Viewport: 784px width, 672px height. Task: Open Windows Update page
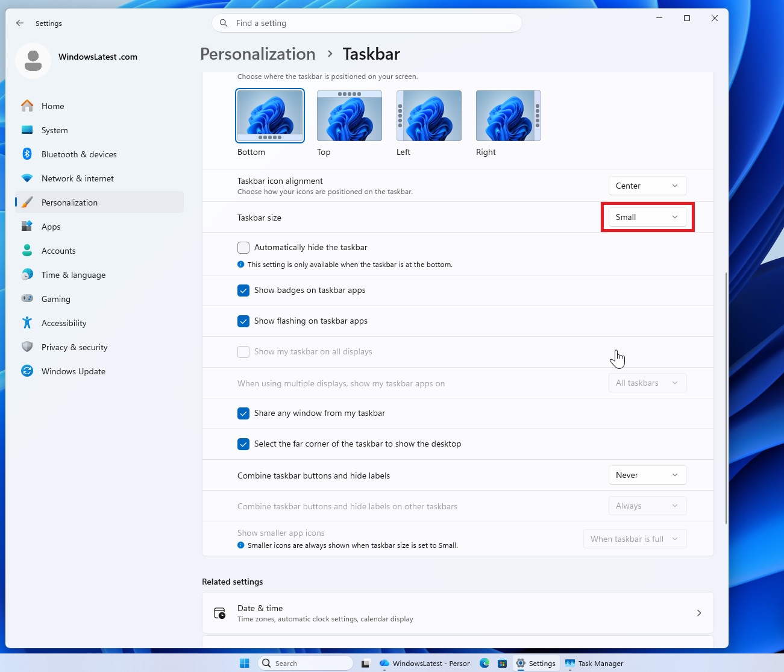point(99,371)
